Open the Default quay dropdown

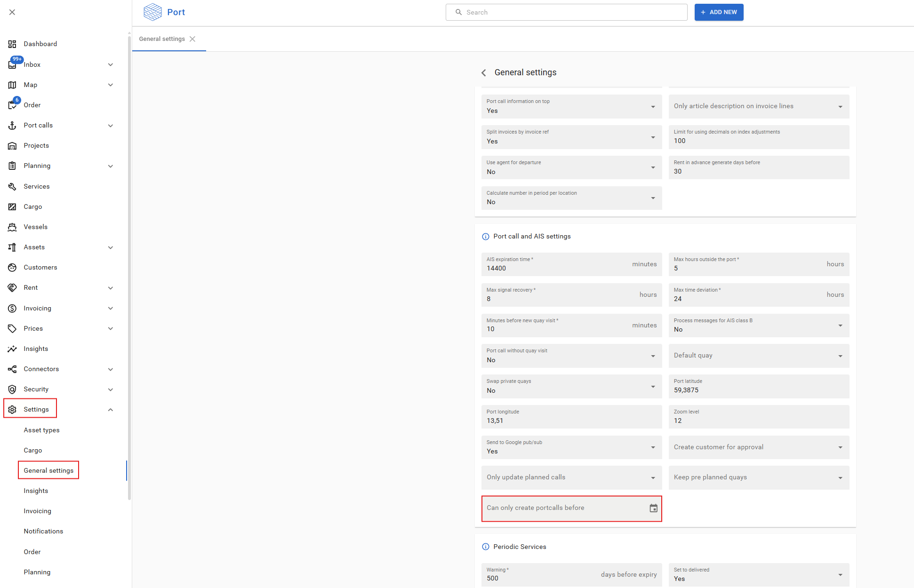click(x=758, y=356)
